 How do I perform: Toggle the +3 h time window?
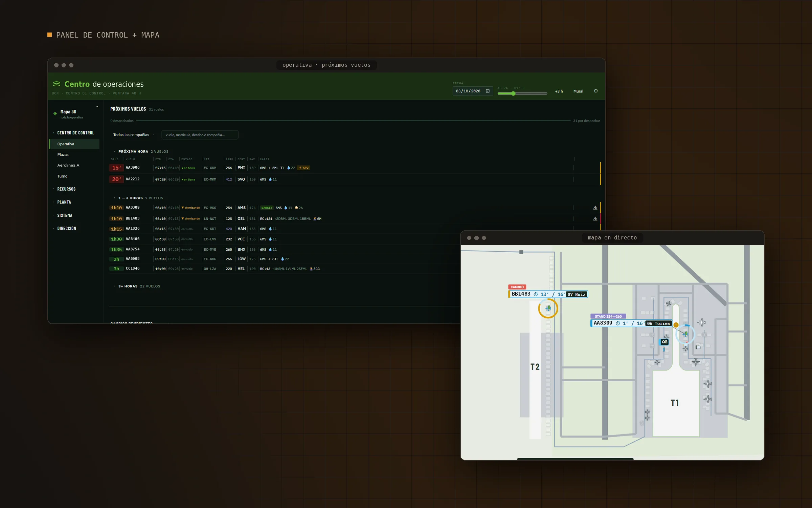(559, 91)
